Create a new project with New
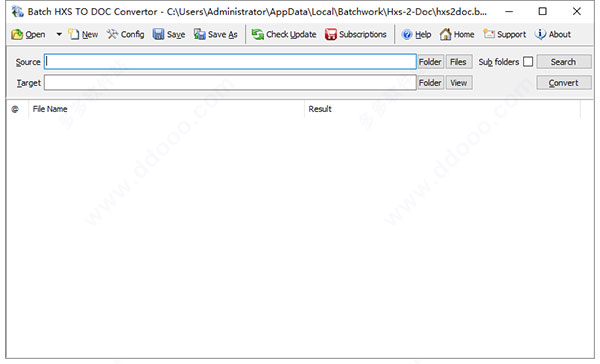The image size is (600, 364). click(83, 34)
